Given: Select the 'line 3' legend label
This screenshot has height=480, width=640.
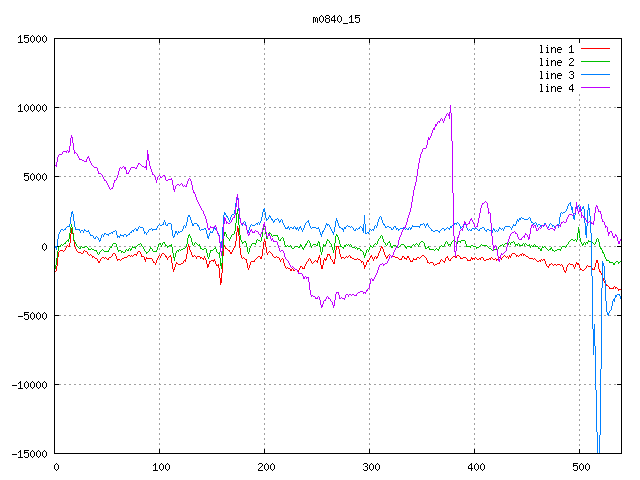Looking at the screenshot, I should (x=556, y=75).
